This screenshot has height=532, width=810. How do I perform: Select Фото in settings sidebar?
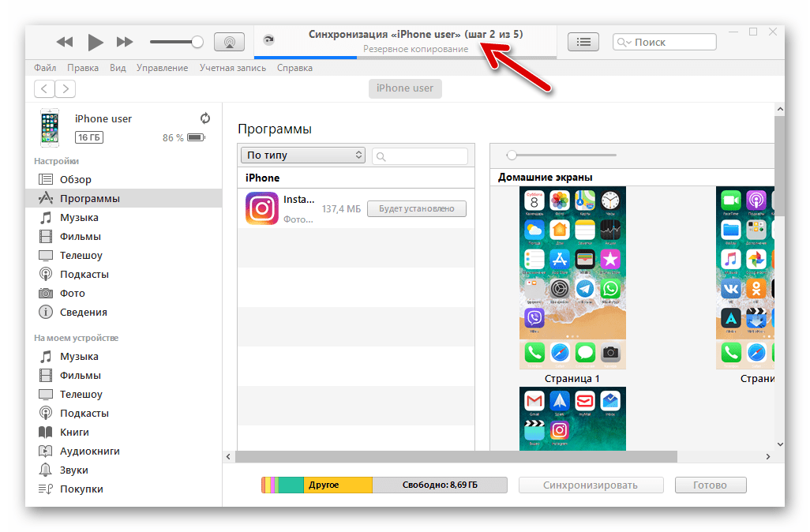click(x=123, y=294)
